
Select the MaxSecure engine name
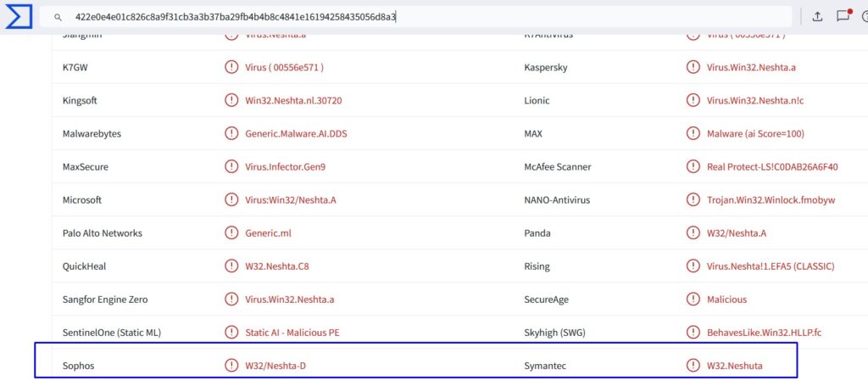click(86, 166)
